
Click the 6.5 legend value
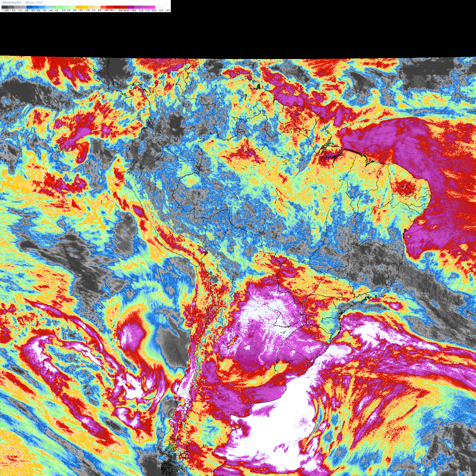coord(81,10)
